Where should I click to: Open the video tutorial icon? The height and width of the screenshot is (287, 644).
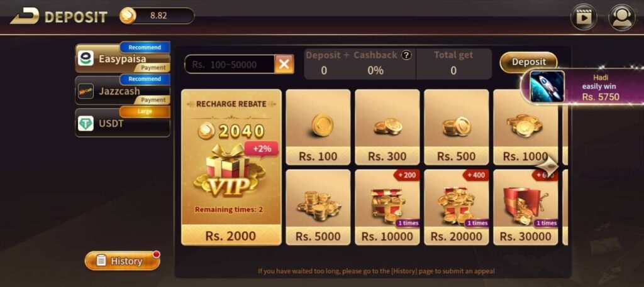pyautogui.click(x=584, y=17)
